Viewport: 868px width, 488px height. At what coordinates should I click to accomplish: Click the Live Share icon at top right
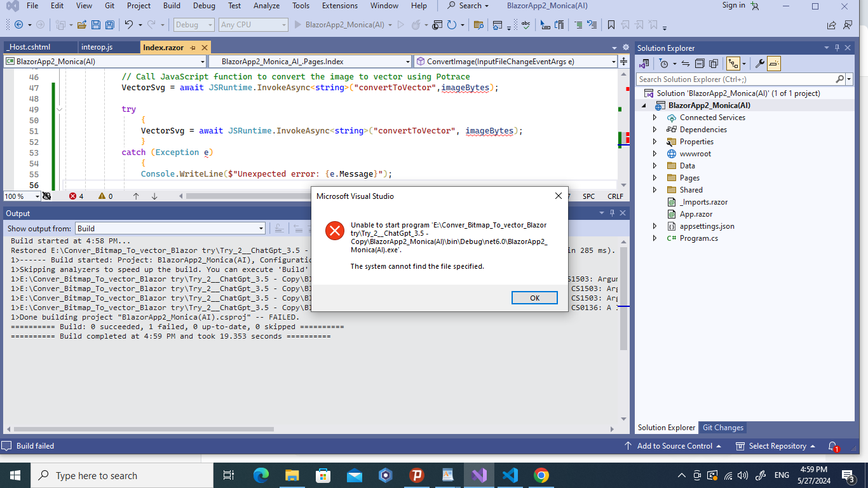pos(831,25)
